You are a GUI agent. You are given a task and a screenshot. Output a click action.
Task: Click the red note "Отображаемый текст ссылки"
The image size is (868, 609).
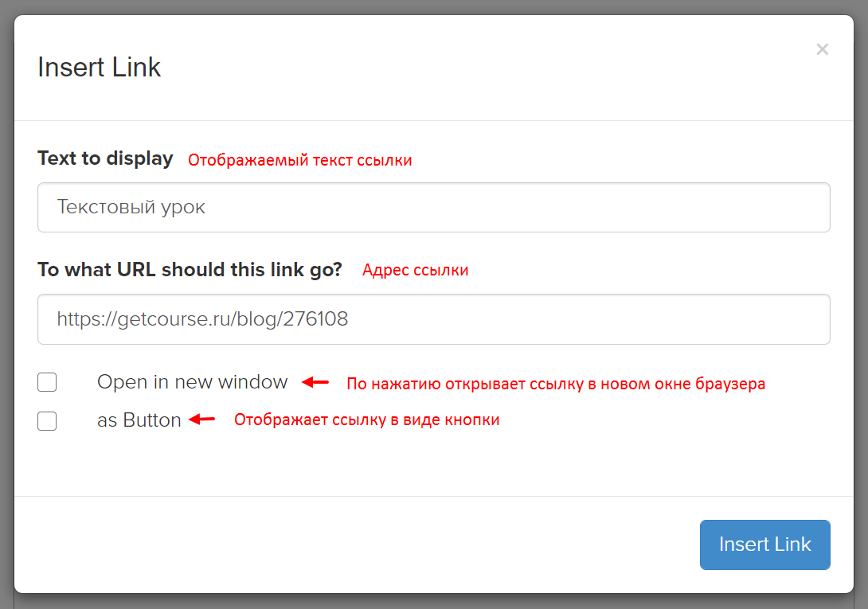299,160
